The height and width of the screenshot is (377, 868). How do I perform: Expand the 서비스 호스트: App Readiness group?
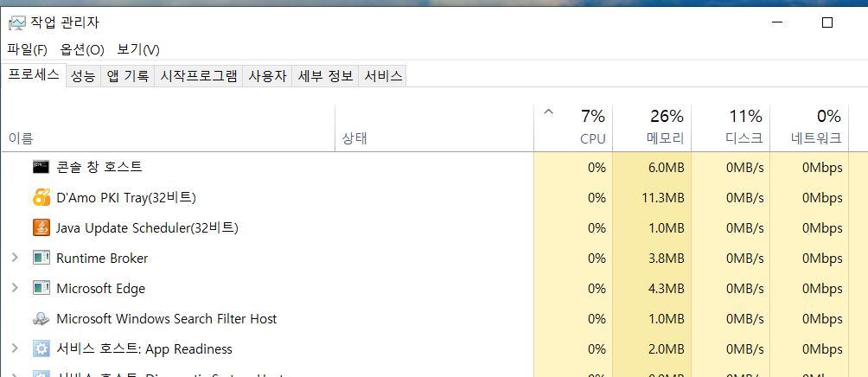pyautogui.click(x=15, y=348)
